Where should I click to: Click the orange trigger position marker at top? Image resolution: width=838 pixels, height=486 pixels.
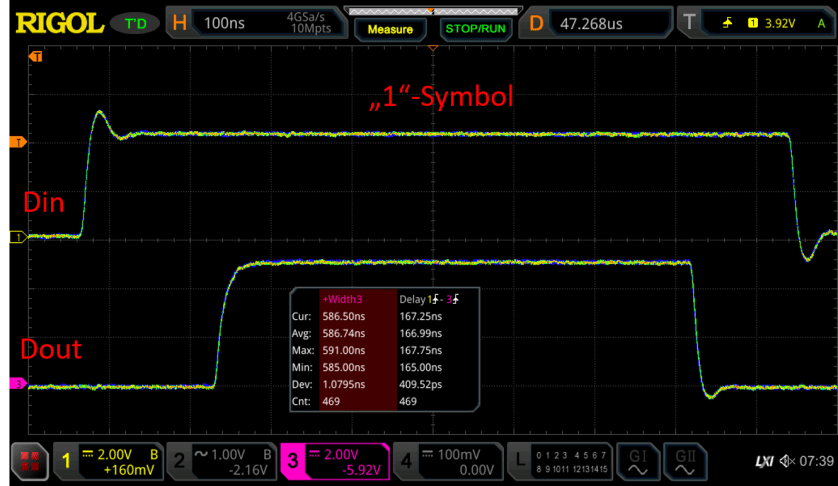point(433,47)
